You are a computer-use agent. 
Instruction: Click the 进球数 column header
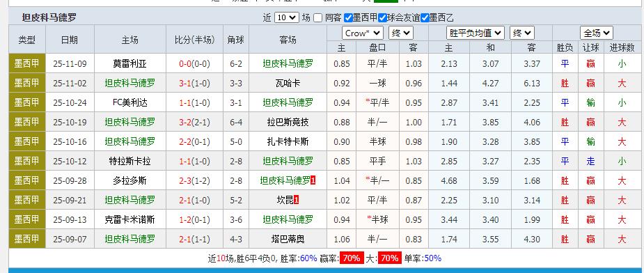[x=622, y=47]
